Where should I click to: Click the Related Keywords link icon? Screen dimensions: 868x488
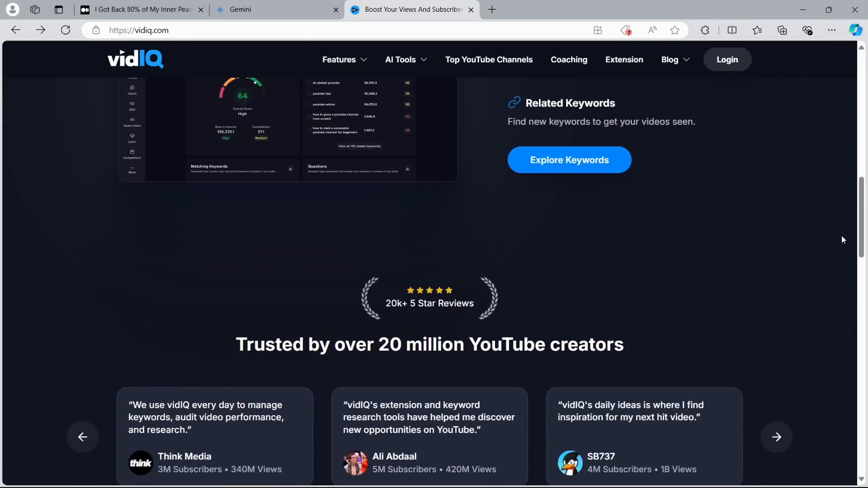[514, 103]
